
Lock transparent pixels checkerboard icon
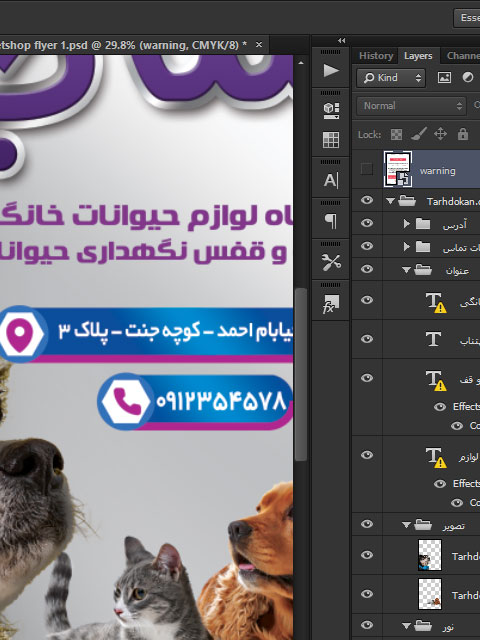pos(396,134)
